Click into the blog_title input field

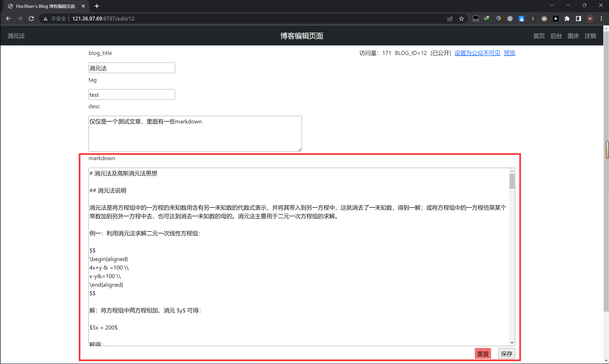132,68
